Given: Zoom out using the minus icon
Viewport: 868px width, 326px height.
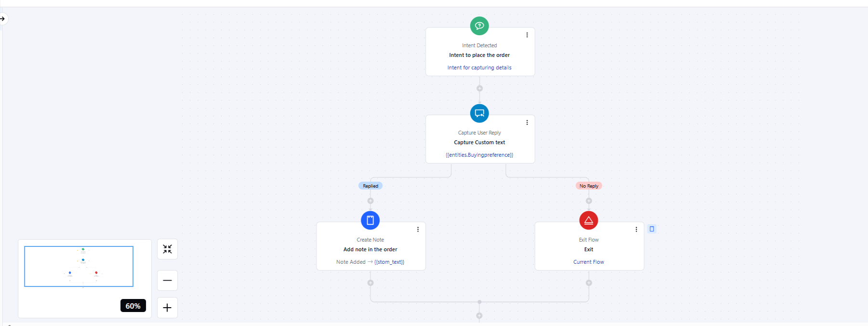Looking at the screenshot, I should click(x=167, y=280).
